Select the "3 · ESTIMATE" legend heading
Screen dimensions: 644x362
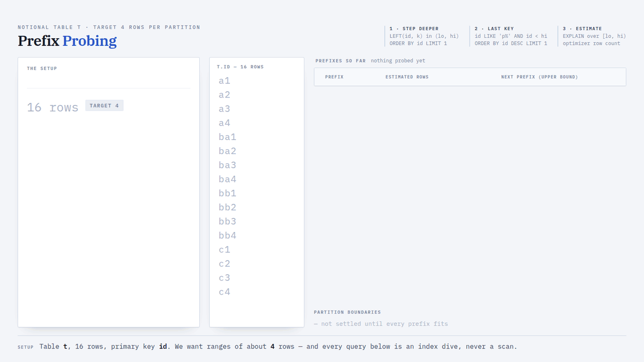pyautogui.click(x=583, y=29)
